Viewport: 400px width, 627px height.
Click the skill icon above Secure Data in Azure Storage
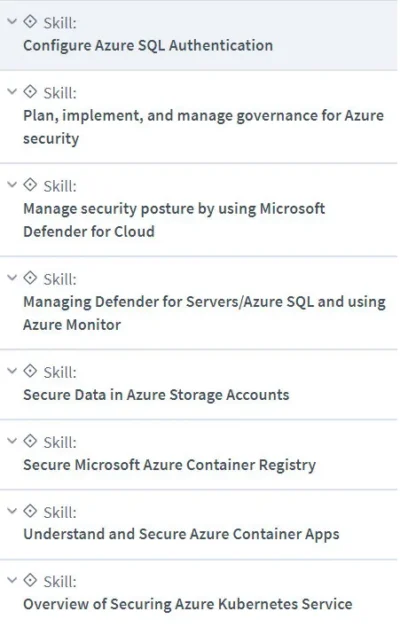(30, 371)
